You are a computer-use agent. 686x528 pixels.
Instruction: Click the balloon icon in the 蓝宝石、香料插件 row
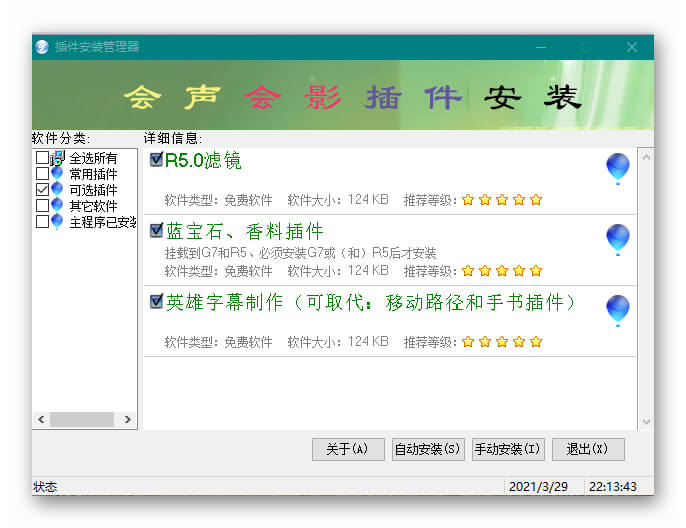point(618,240)
